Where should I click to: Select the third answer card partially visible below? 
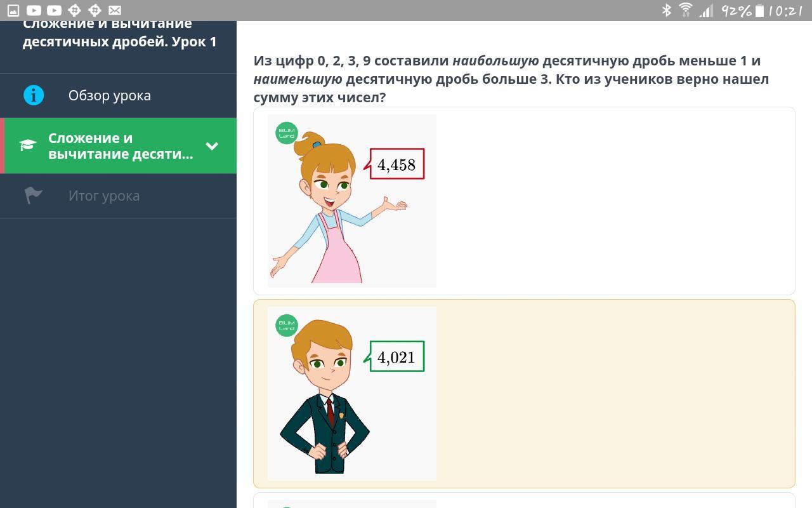(524, 500)
